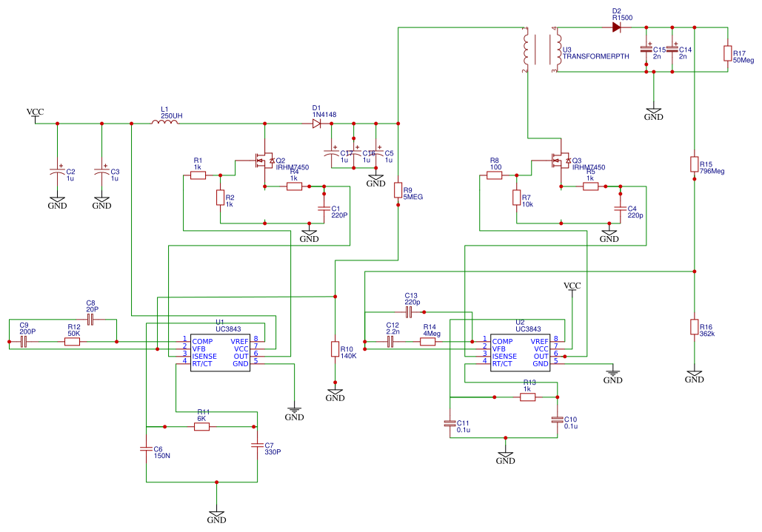
Task: Select capacitor C8 20P
Action: pyautogui.click(x=90, y=320)
